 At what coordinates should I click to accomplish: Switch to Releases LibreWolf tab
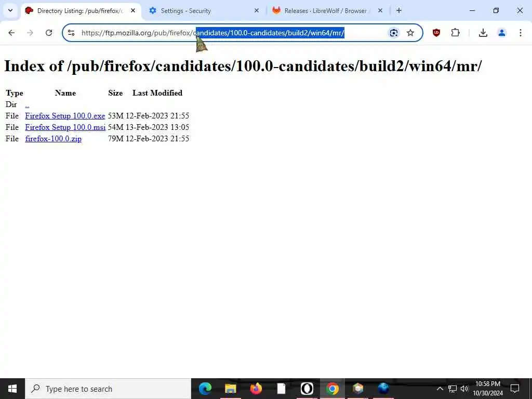pos(325,10)
